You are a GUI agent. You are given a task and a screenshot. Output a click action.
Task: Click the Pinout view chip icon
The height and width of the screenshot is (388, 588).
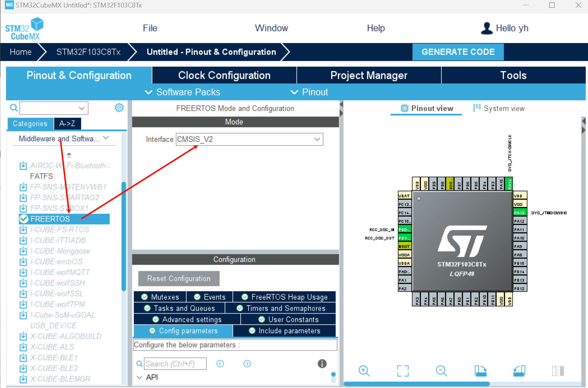click(x=404, y=108)
